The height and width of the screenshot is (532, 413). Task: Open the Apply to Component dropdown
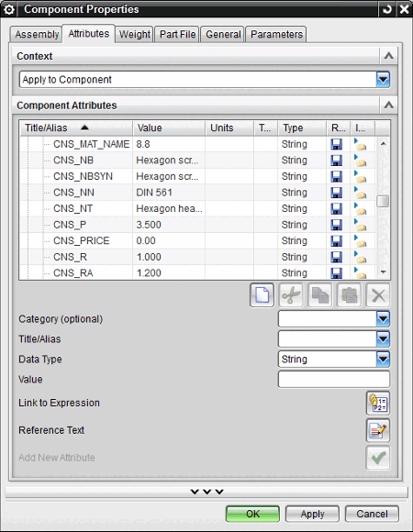point(383,80)
